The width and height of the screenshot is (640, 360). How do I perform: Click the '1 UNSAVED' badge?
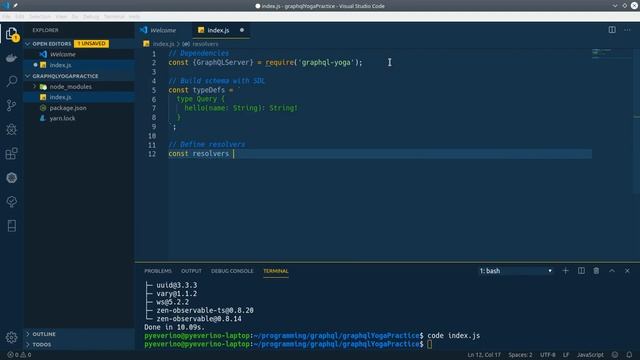pos(91,44)
